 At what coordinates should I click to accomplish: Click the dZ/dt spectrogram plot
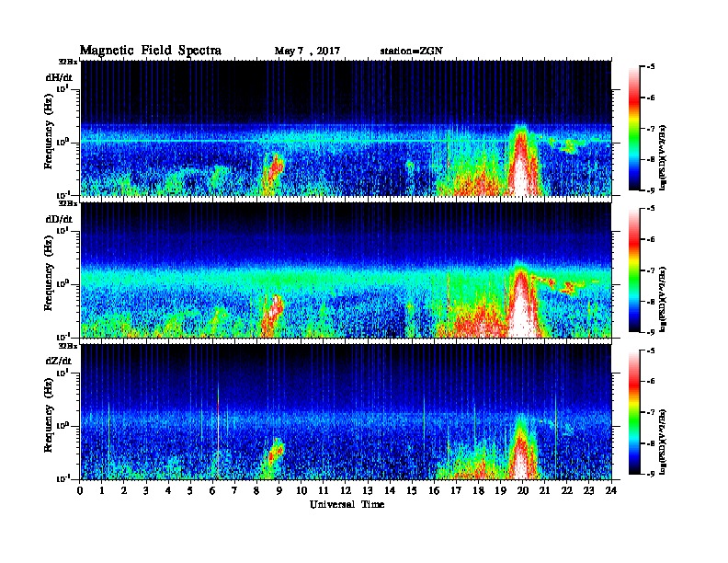346,412
